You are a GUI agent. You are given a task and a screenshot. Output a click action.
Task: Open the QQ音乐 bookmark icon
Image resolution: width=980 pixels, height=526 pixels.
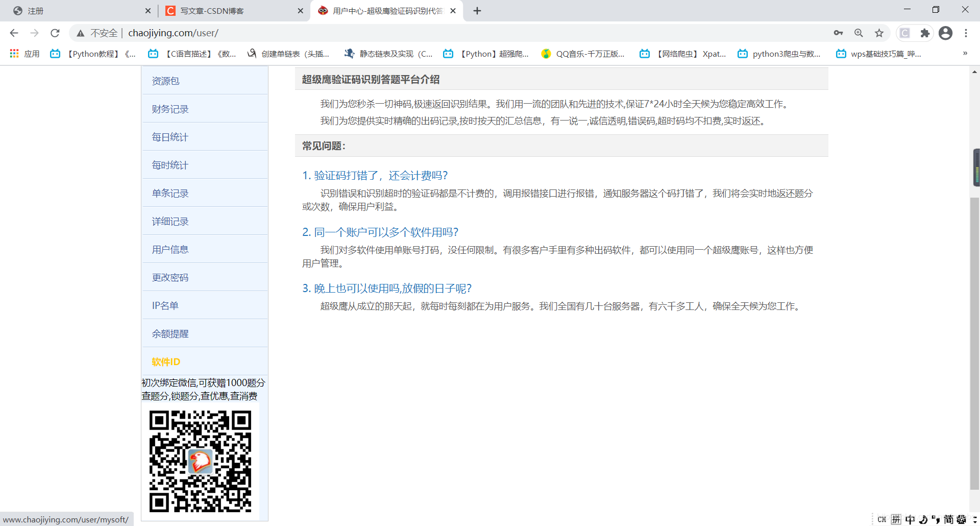click(x=546, y=54)
